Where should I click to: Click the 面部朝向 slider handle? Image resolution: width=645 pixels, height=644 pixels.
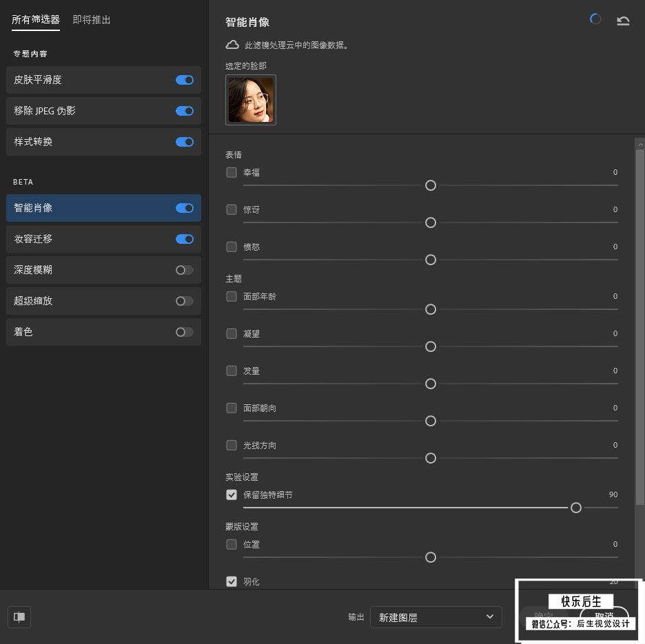coord(431,421)
